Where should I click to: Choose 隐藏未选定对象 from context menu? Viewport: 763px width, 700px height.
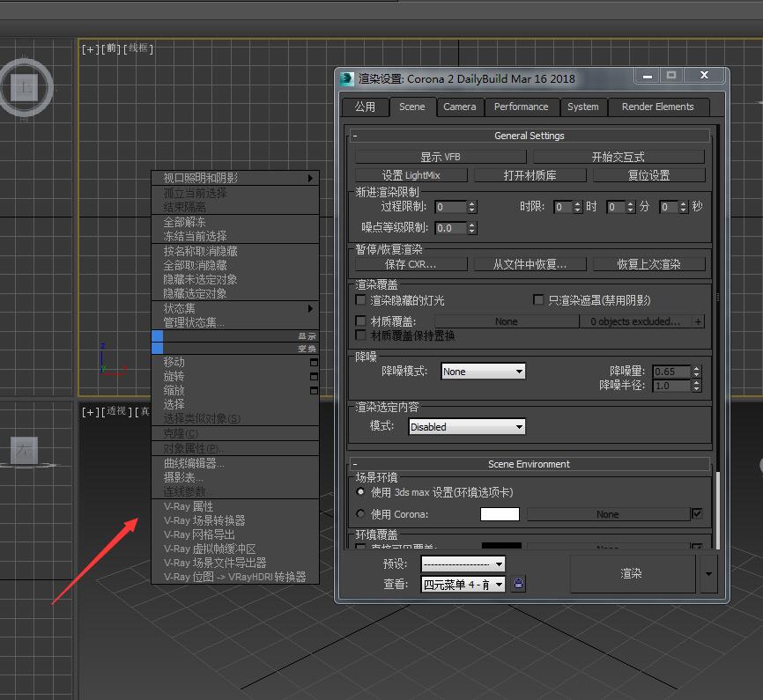235,280
